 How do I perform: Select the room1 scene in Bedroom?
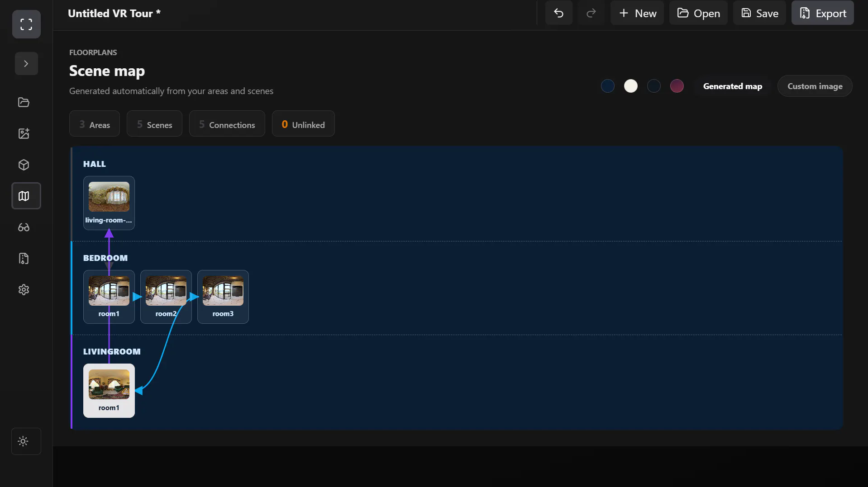tap(109, 297)
